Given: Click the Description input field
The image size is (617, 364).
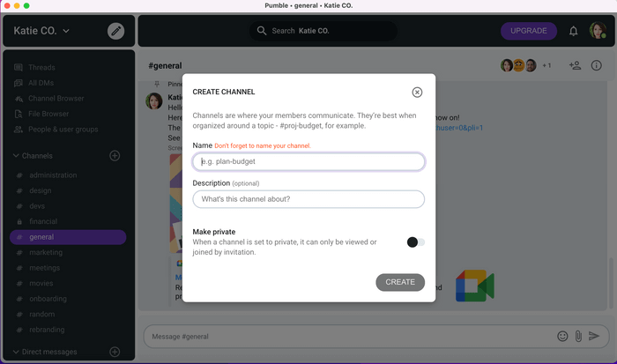Looking at the screenshot, I should click(308, 199).
